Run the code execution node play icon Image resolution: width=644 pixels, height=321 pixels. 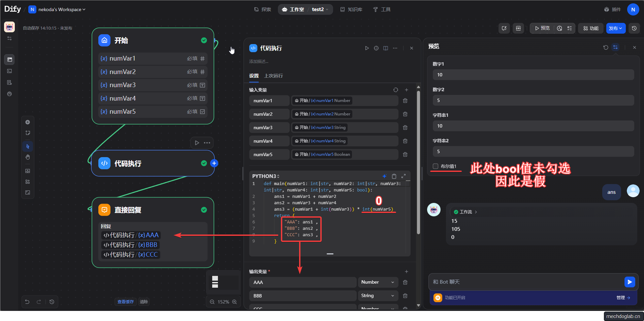(367, 48)
